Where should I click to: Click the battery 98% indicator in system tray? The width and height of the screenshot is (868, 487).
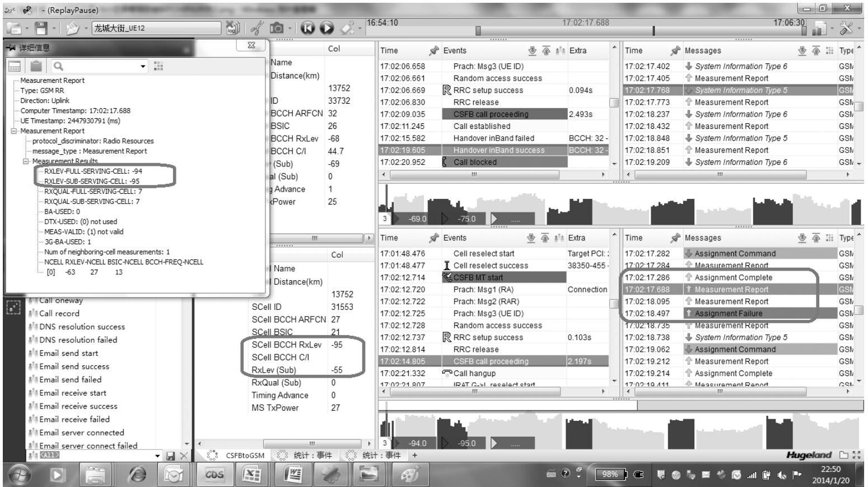(x=610, y=474)
